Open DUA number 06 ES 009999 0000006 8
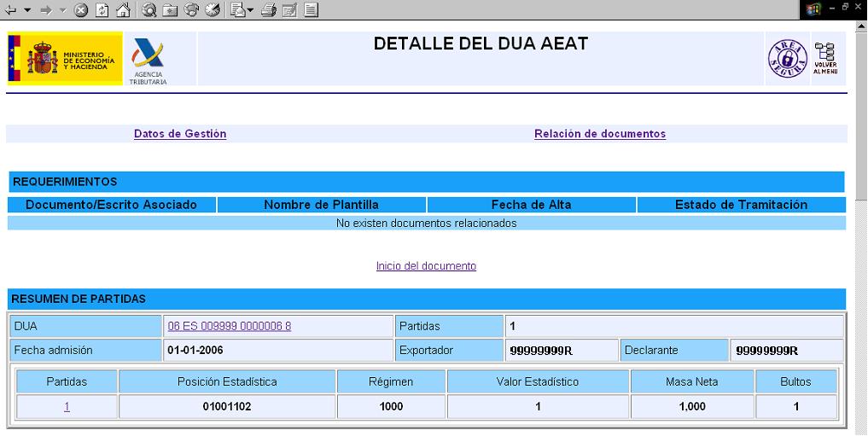This screenshot has width=868, height=436. (x=230, y=326)
